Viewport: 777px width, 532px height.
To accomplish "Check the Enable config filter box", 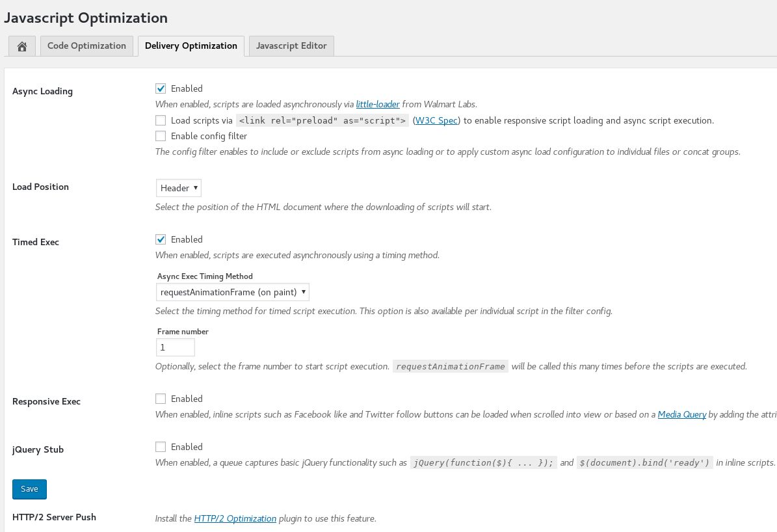I will click(x=161, y=136).
